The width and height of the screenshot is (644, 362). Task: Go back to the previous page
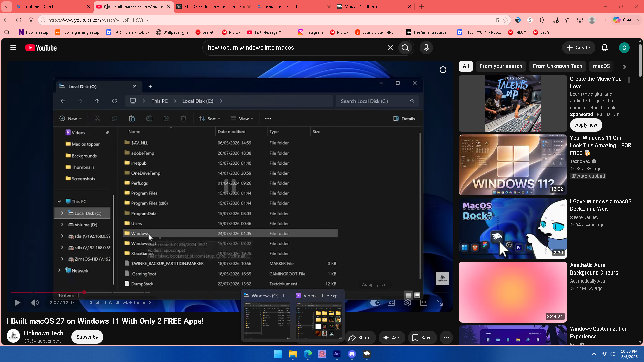(7, 20)
